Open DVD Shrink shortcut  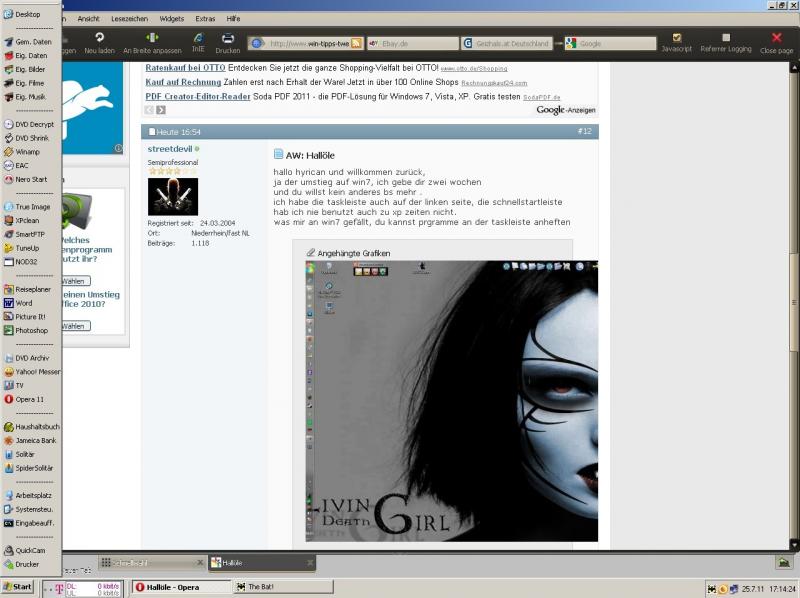tap(30, 138)
